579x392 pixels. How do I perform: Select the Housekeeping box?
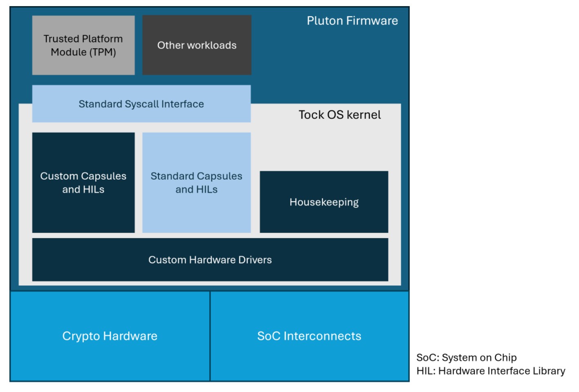pos(324,202)
